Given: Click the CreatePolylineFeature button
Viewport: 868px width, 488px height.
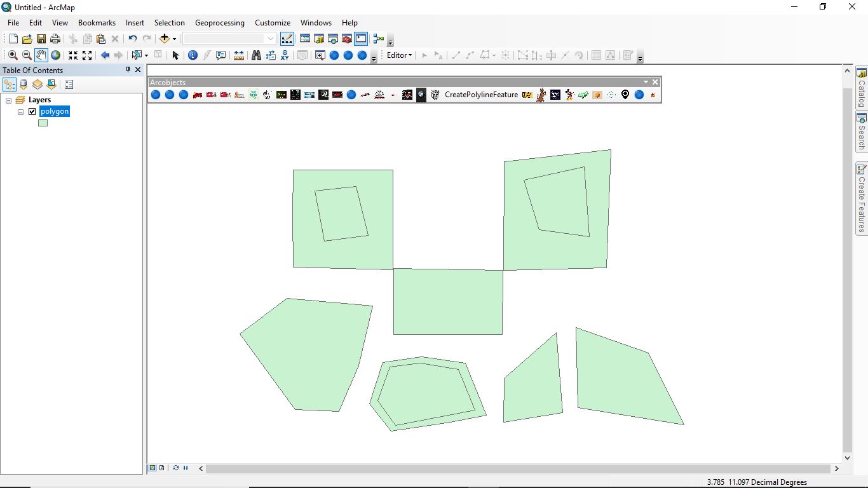Looking at the screenshot, I should [481, 95].
